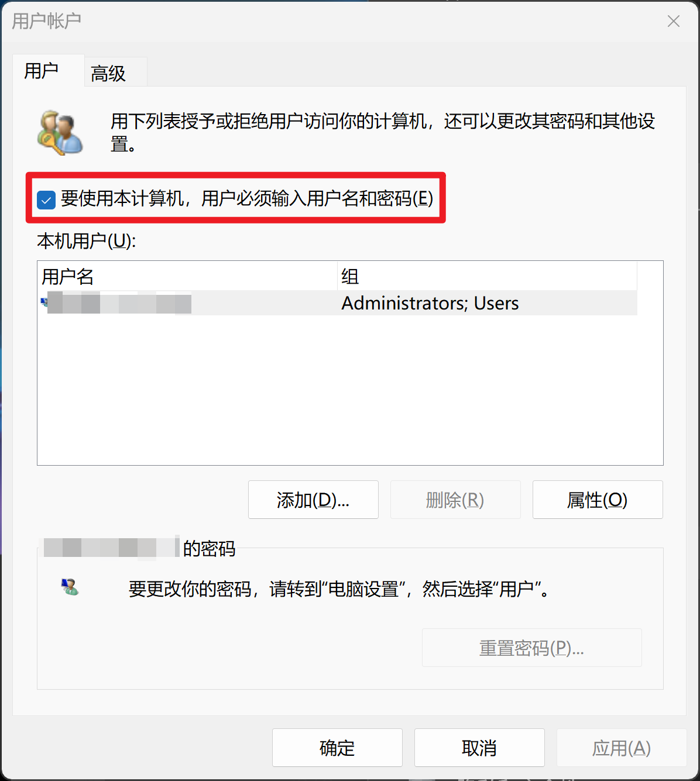Click the 删除(R) button
Screen dimensions: 700x781
(x=455, y=500)
